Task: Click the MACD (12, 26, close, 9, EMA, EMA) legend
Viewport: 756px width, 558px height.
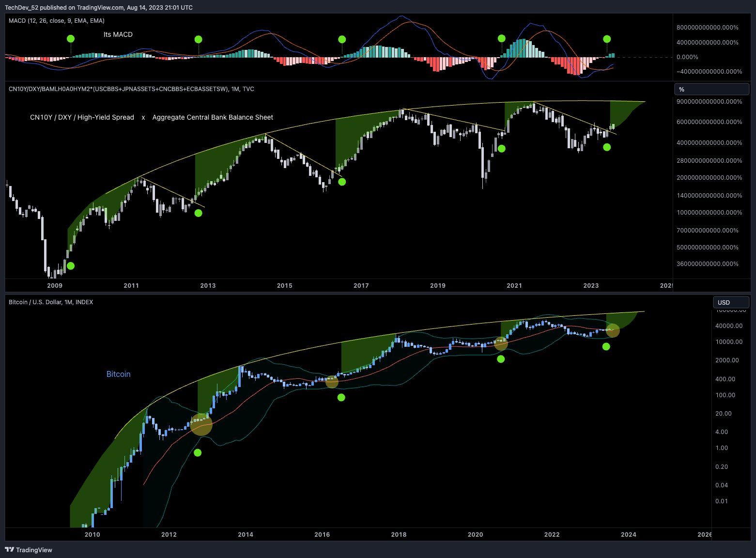Action: (57, 20)
